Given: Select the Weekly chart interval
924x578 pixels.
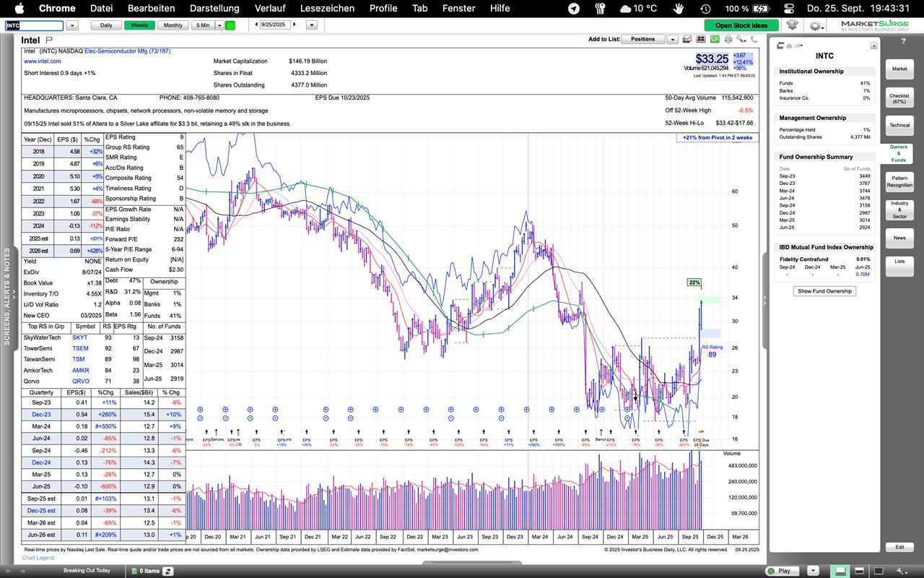Looking at the screenshot, I should pos(139,25).
